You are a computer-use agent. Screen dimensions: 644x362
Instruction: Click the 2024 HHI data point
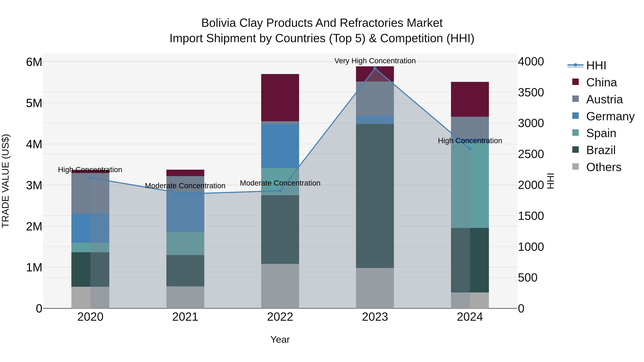point(470,149)
